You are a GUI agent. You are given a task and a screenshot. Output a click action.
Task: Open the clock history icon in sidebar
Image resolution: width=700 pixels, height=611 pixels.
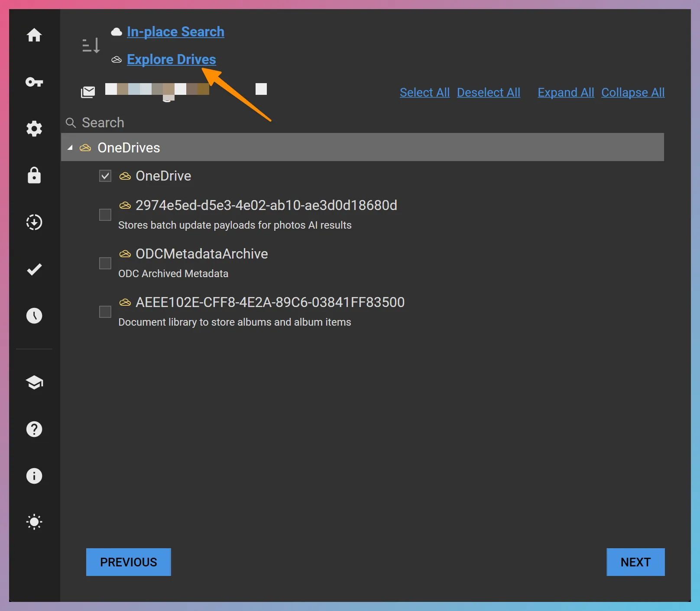pos(34,316)
